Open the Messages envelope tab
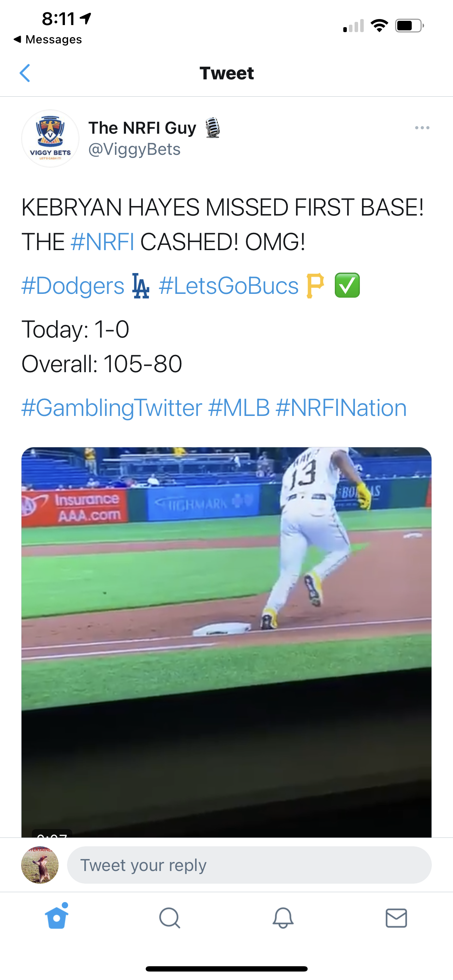The image size is (453, 980). [396, 918]
